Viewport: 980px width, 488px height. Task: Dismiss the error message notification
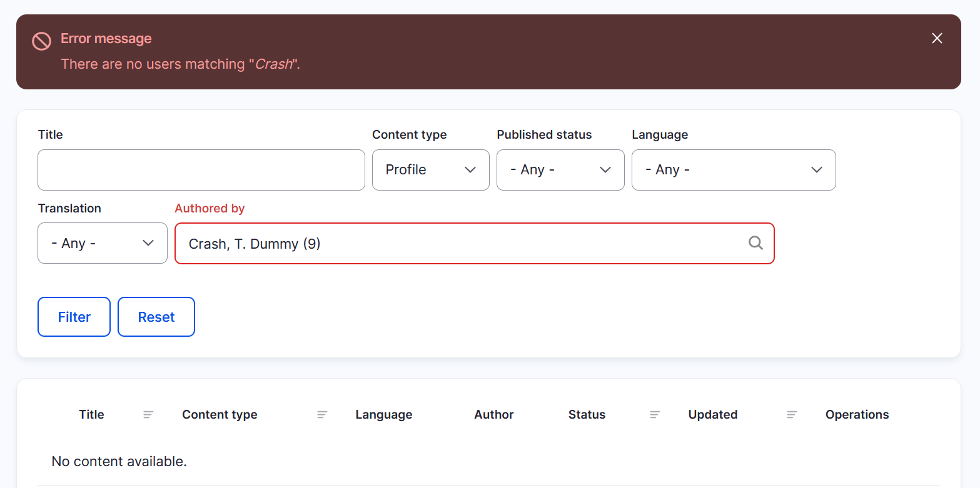pos(937,38)
